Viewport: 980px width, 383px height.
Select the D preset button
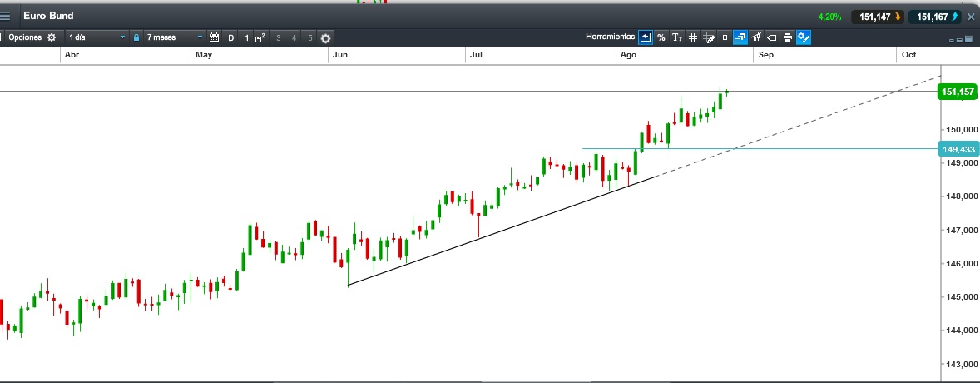pyautogui.click(x=230, y=38)
